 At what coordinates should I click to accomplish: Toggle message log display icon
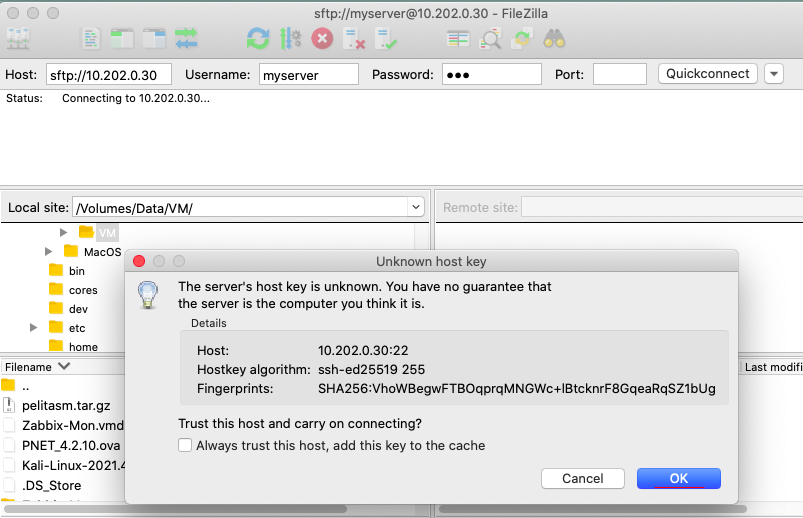[91, 39]
